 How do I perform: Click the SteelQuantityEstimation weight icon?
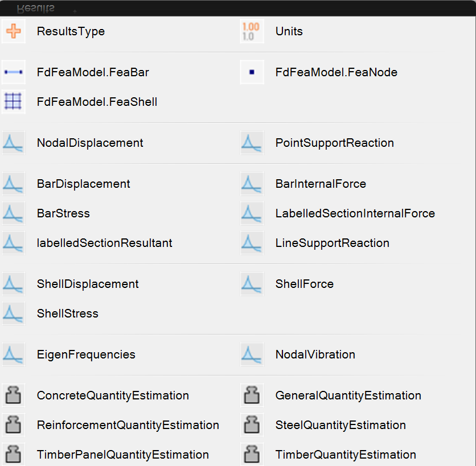point(252,425)
